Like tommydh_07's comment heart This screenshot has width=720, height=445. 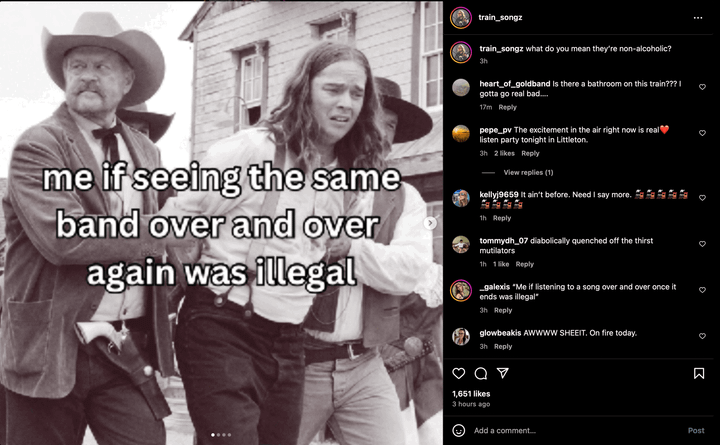pos(702,244)
